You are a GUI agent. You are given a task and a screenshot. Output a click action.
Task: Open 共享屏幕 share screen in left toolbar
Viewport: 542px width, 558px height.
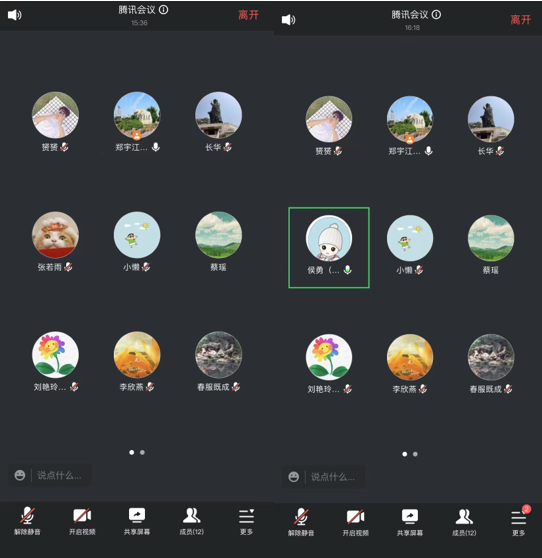click(137, 521)
